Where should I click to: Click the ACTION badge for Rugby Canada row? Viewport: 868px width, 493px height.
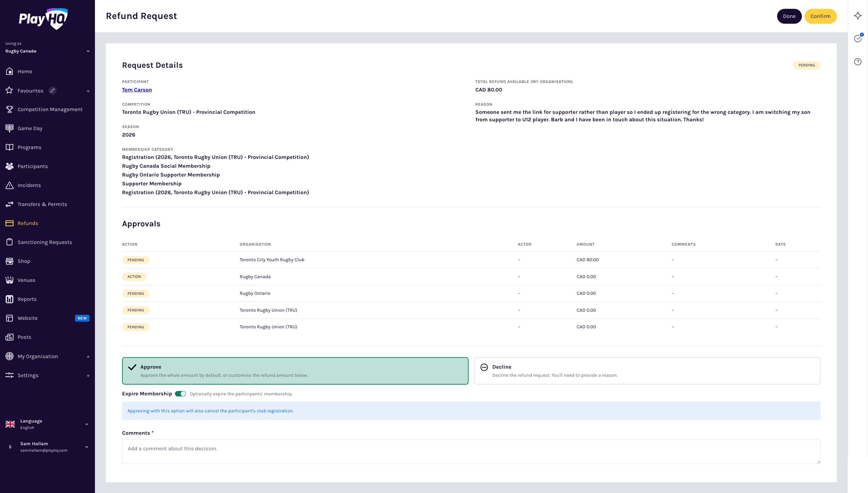[x=134, y=276]
